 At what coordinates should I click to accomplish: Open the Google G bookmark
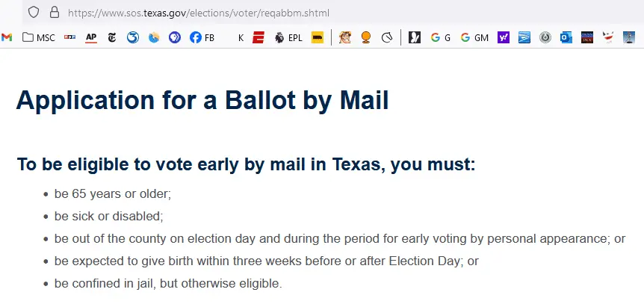[440, 37]
